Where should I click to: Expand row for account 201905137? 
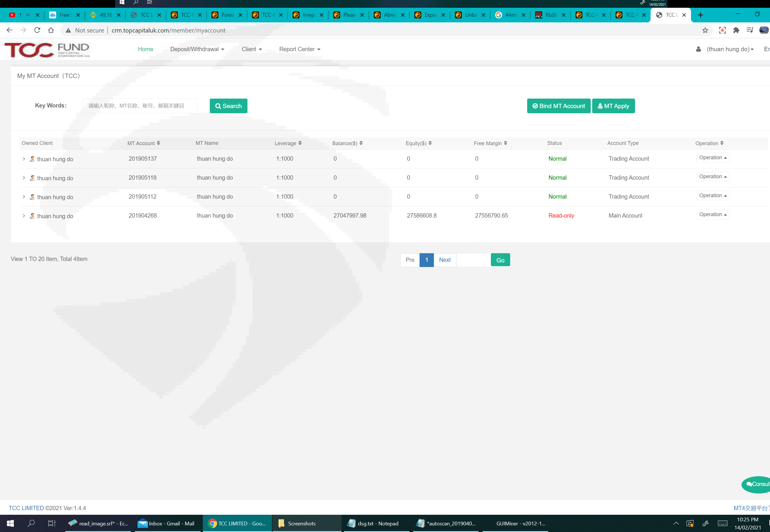(x=24, y=159)
